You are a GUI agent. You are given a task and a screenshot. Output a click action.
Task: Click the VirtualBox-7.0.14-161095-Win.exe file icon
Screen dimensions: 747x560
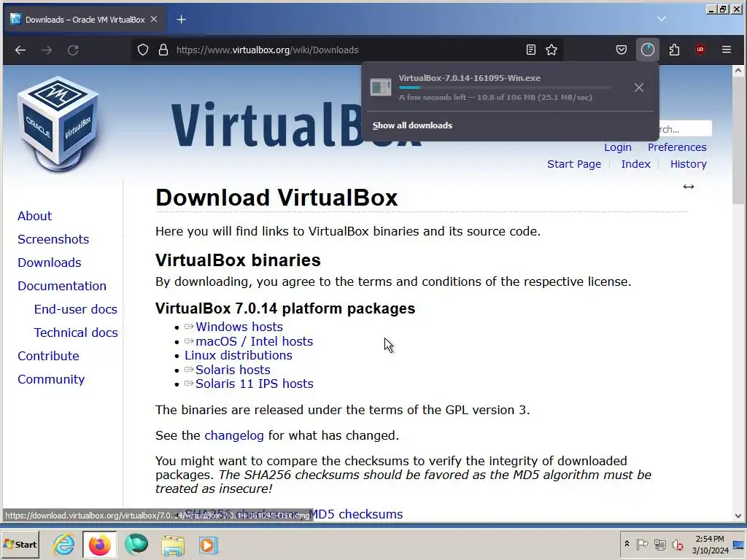click(x=381, y=87)
